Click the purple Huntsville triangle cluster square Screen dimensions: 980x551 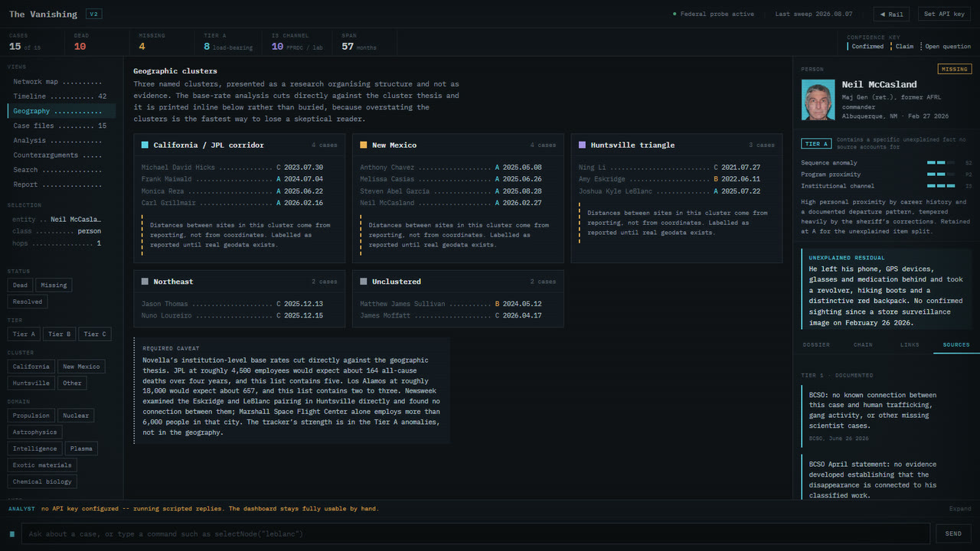click(583, 145)
